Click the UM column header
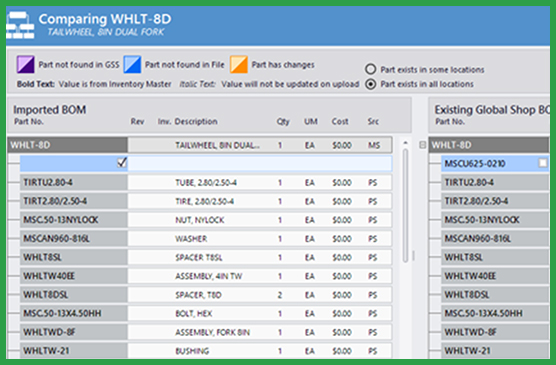556x365 pixels. pos(311,121)
